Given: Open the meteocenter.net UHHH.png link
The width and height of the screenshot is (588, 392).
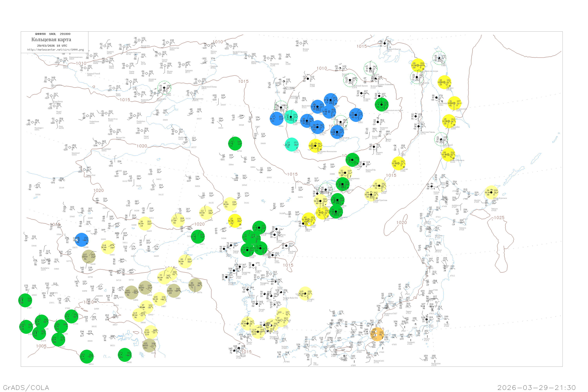Looking at the screenshot, I should click(55, 50).
